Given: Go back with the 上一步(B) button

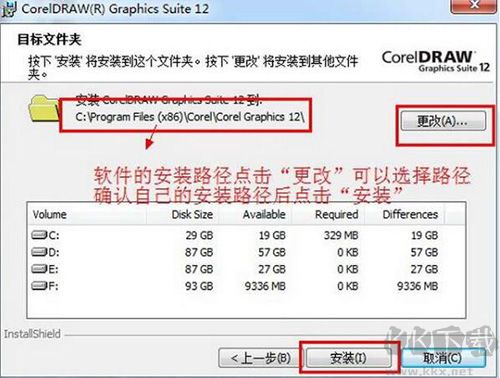Looking at the screenshot, I should coord(260,358).
